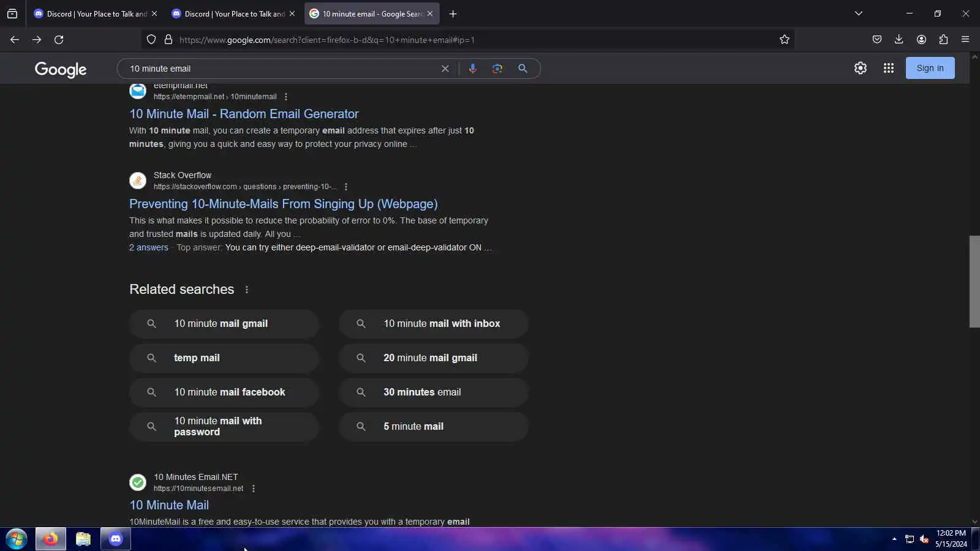
Task: Close the second Discord tab
Action: 292,13
